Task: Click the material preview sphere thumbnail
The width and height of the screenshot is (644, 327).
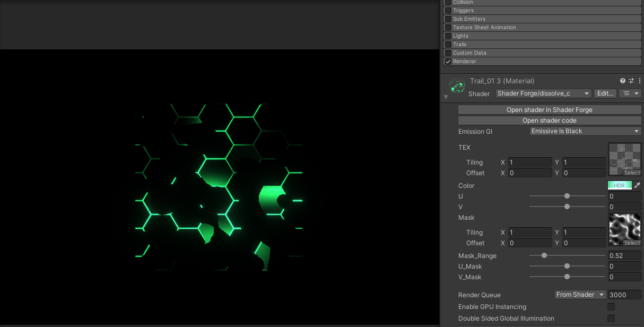Action: click(457, 86)
